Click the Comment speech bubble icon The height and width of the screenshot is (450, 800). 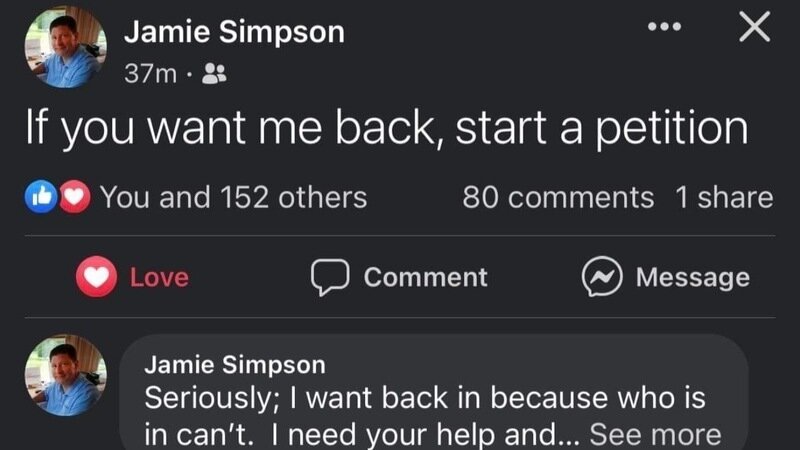[328, 277]
